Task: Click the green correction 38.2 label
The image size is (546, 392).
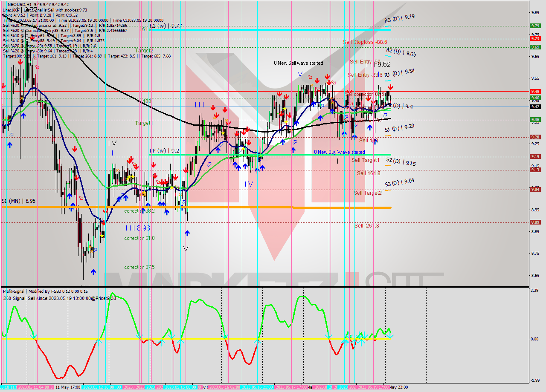Action: 139,211
